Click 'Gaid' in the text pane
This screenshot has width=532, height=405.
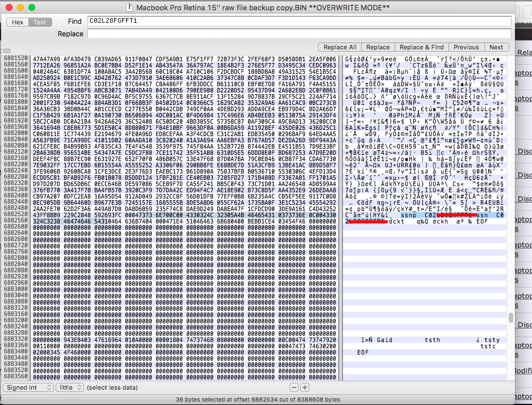[384, 340]
